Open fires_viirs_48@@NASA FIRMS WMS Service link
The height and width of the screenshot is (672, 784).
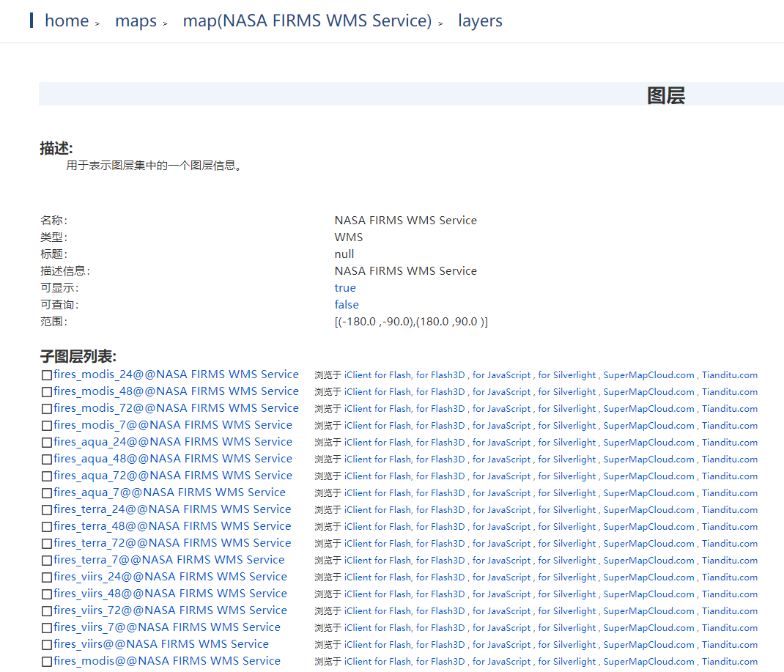tap(171, 594)
